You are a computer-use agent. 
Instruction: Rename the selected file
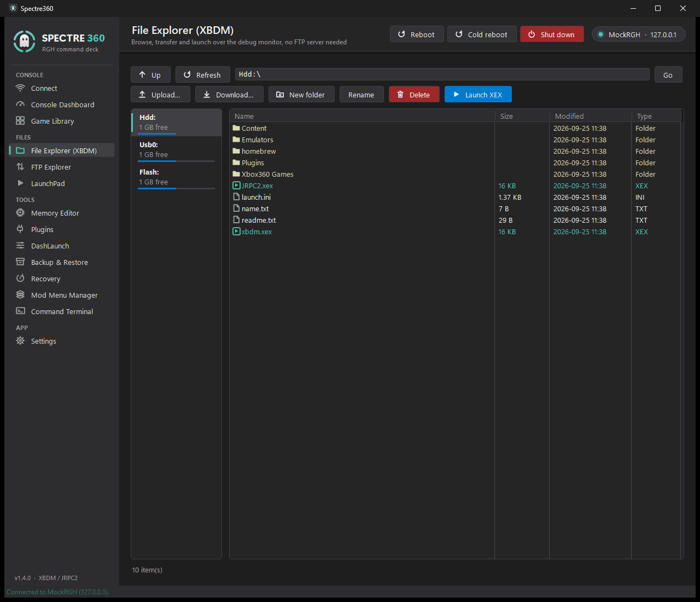pos(361,95)
